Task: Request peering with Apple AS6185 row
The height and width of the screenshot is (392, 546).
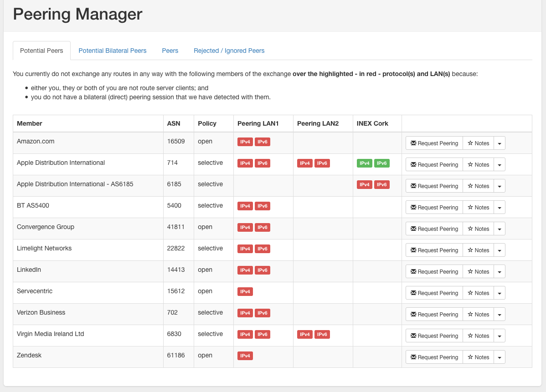Action: tap(434, 186)
